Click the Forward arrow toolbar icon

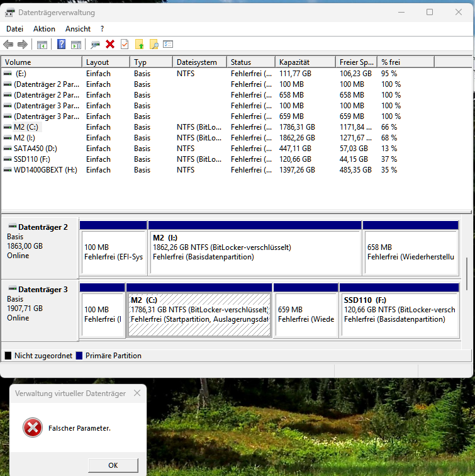click(23, 45)
